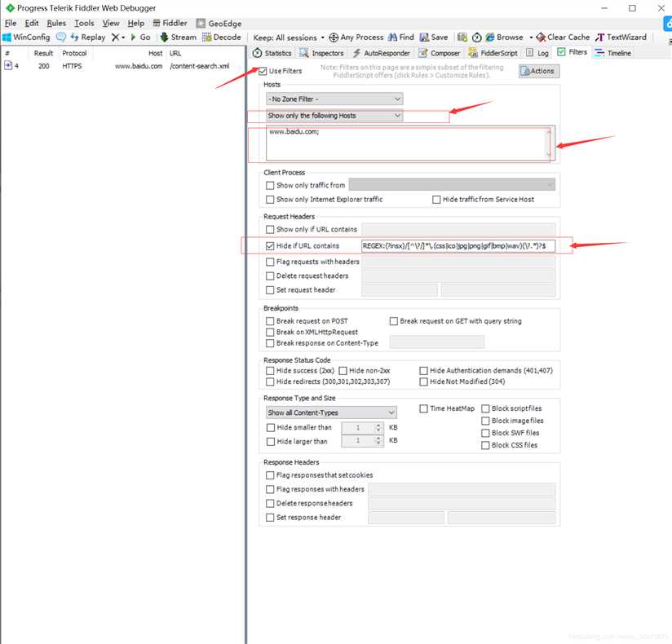
Task: Toggle Stream mode in toolbar
Action: tap(178, 37)
